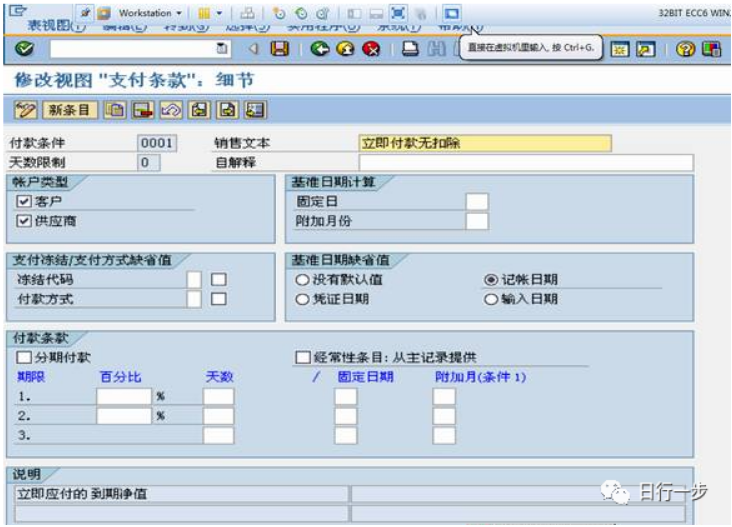
Task: Click the Create new session icon
Action: (x=620, y=49)
